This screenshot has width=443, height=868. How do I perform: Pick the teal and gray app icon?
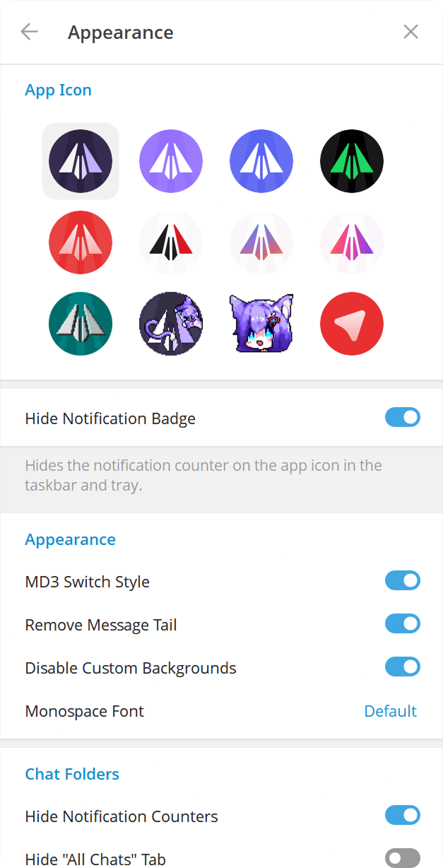(81, 324)
